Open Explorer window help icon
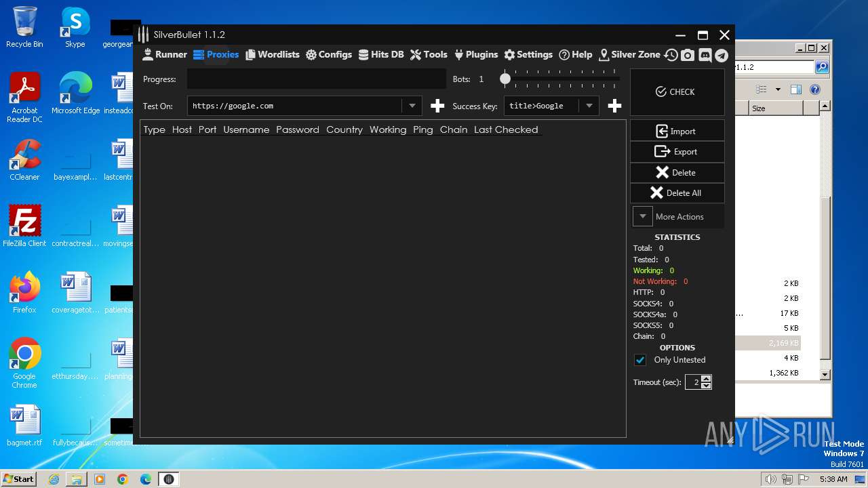This screenshot has width=868, height=488. pos(815,89)
